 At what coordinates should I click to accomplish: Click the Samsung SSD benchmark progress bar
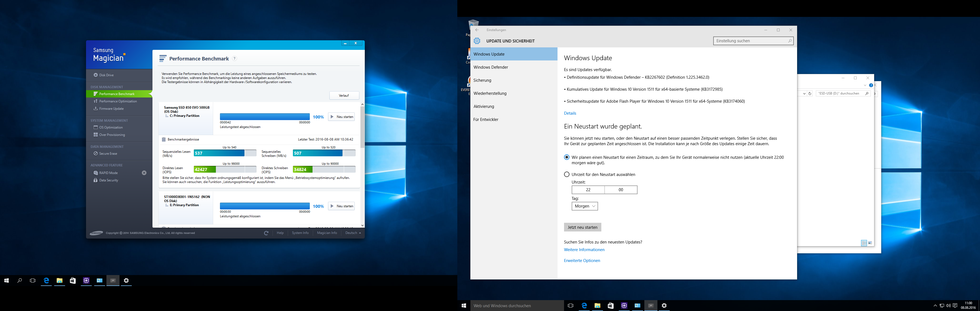(x=265, y=117)
